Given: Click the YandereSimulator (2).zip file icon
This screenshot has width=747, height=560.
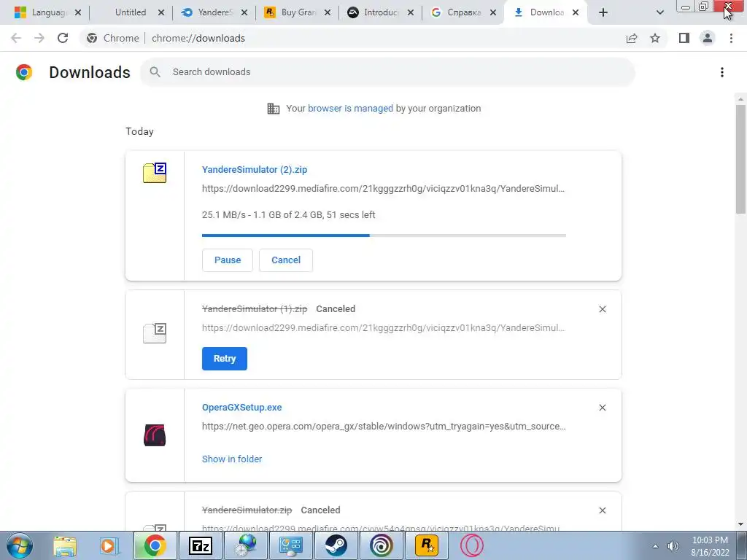Looking at the screenshot, I should [x=155, y=172].
